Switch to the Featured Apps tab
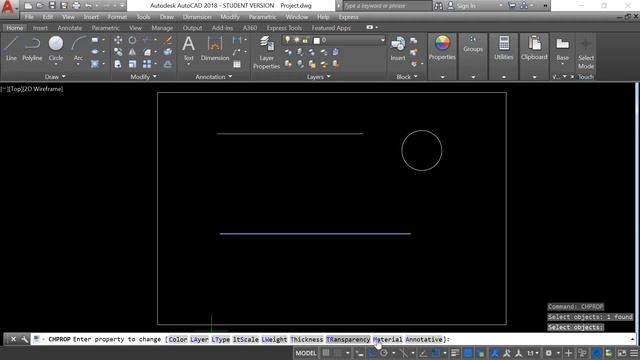The width and height of the screenshot is (640, 360). [331, 28]
